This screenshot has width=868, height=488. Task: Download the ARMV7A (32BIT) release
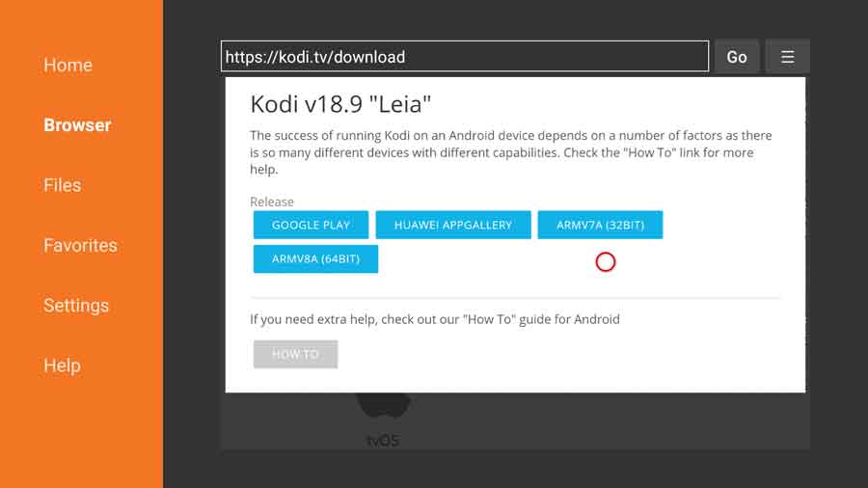[600, 225]
